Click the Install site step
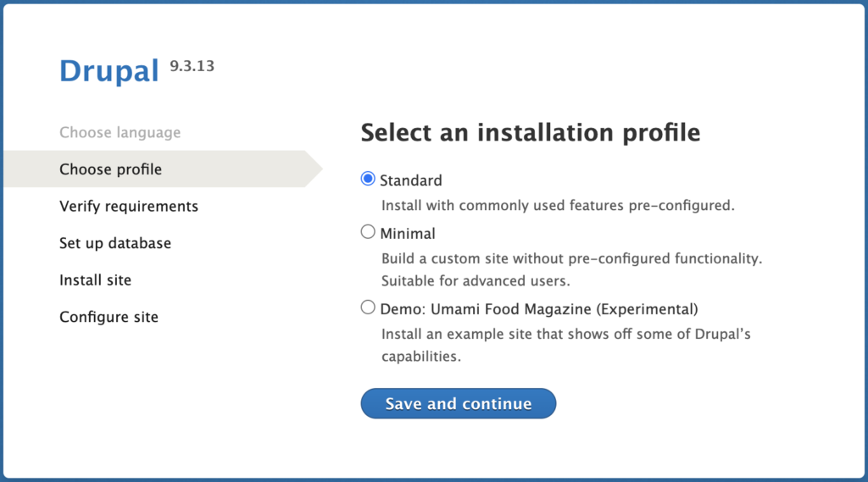Screen dimensions: 868x482 tap(95, 280)
